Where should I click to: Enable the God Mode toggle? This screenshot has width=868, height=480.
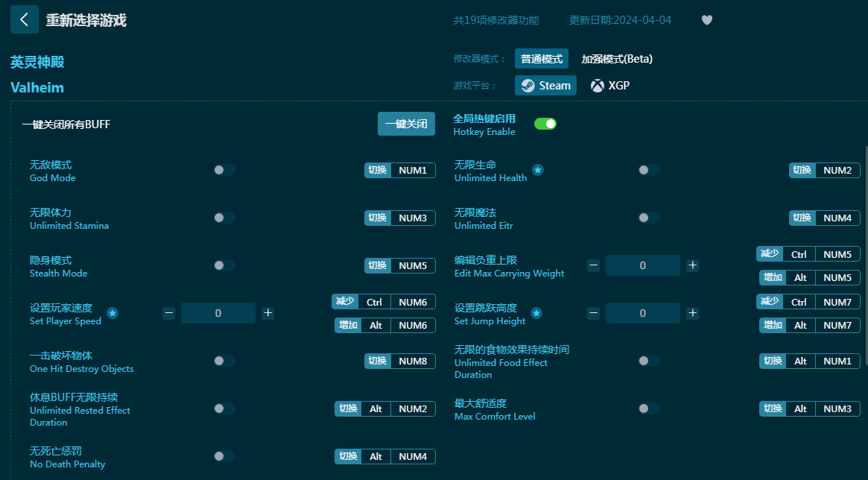[224, 170]
